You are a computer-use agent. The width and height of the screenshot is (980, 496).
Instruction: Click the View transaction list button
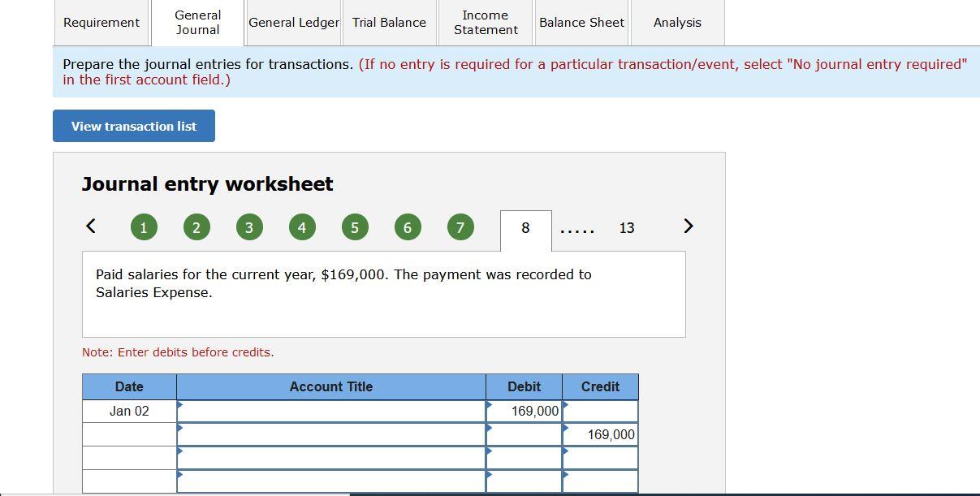click(x=133, y=126)
